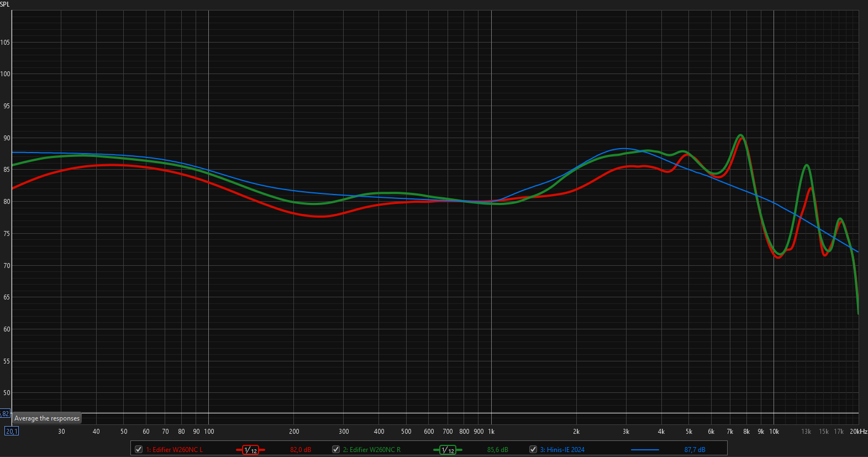Click the green 85,6 dB readout
Screen dimensions: 868x457
497,450
